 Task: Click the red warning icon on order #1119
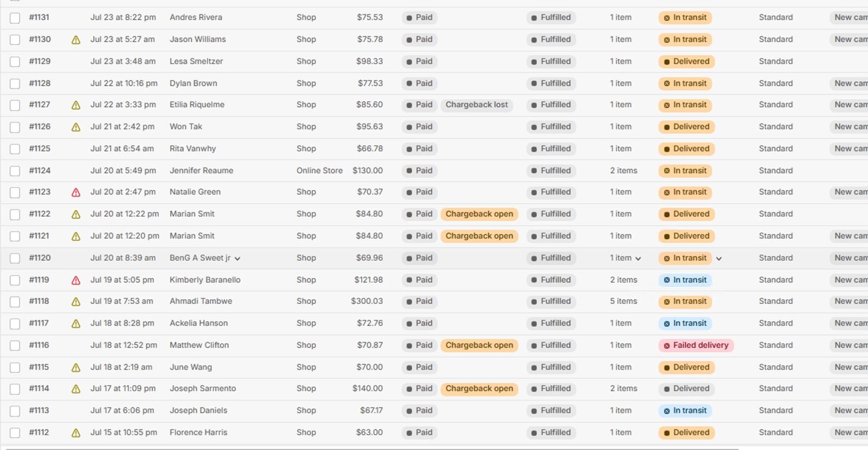coord(76,280)
